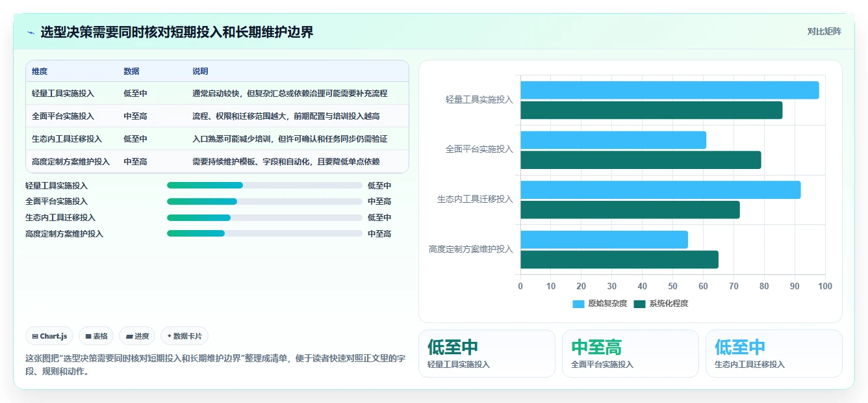Select table cell 生态内工具迁移投入
Screen dimensions: 868x403
(67, 139)
